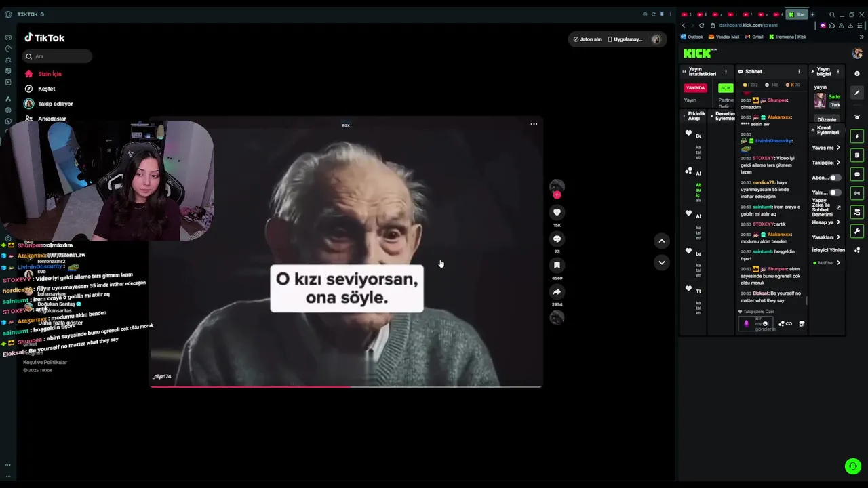Click the Kick sidebar wrench icon
868x488 pixels.
pyautogui.click(x=857, y=231)
